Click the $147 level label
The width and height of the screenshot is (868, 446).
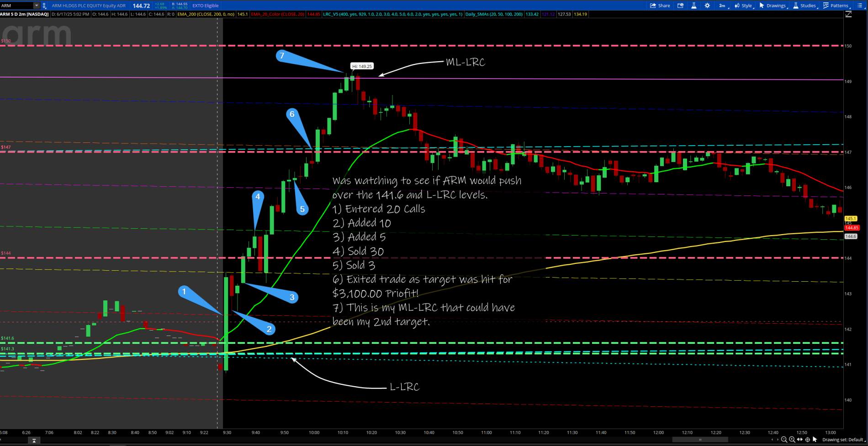click(5, 147)
